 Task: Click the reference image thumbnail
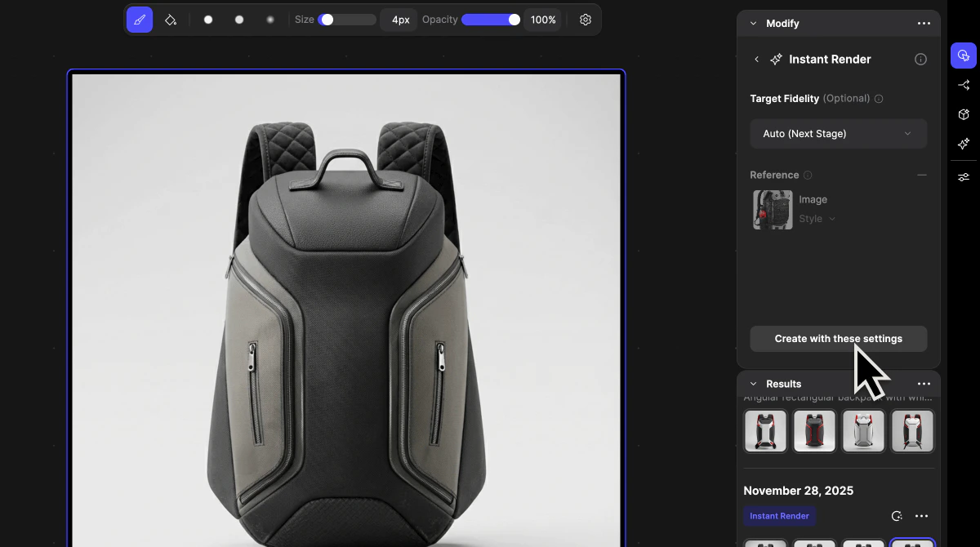pos(773,210)
